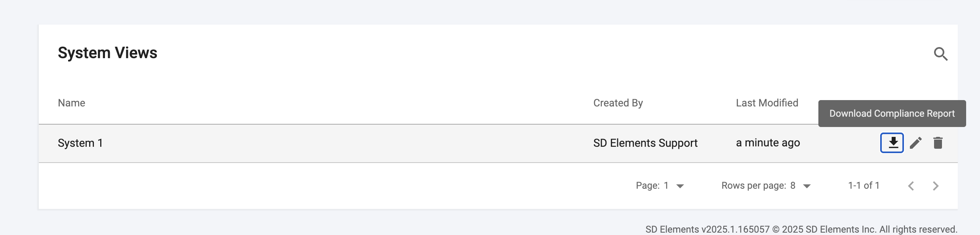
Task: Download compliance report for System 1
Action: point(892,143)
